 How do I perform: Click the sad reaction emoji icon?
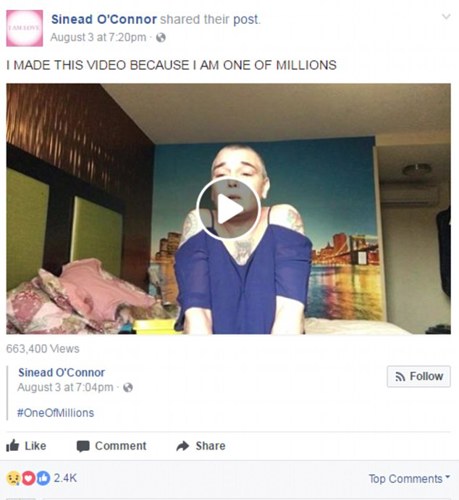click(13, 478)
